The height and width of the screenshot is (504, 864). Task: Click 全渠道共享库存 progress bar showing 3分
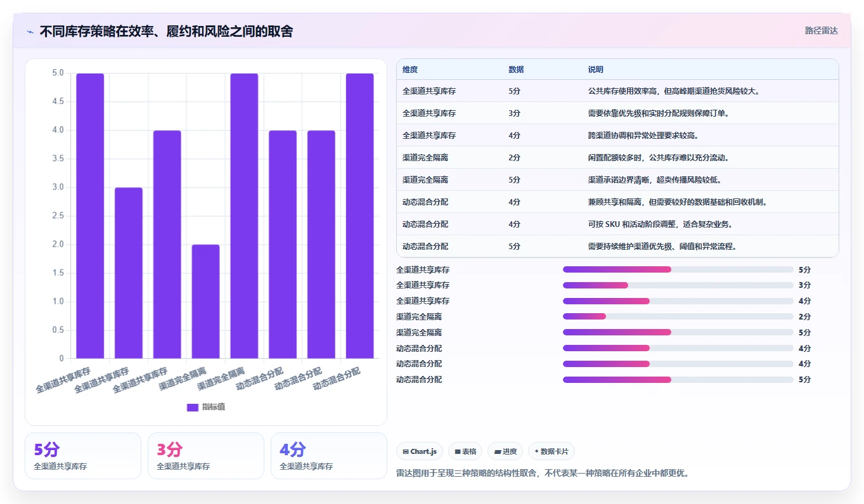point(678,285)
